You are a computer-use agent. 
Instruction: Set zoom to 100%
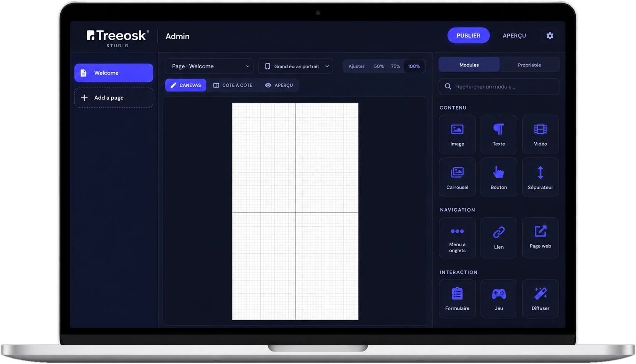tap(414, 66)
